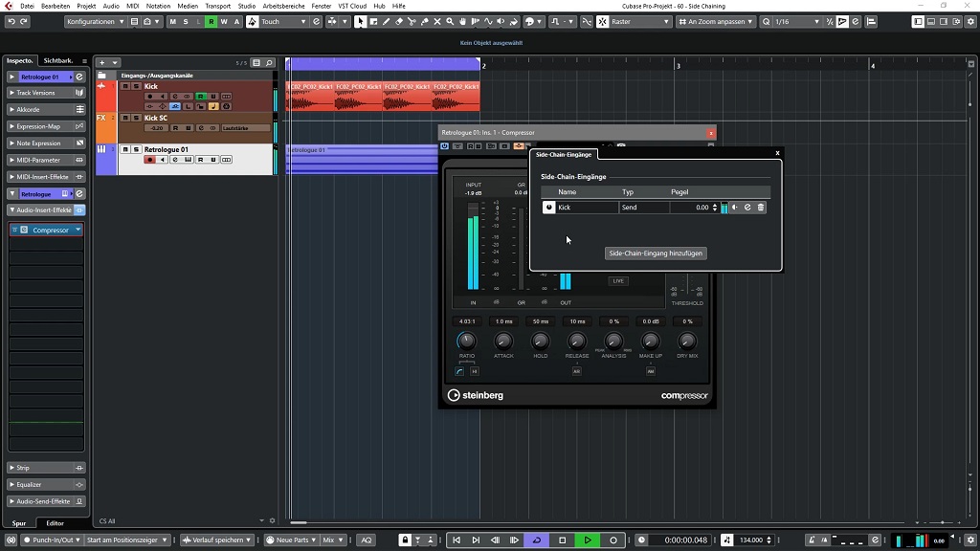The height and width of the screenshot is (551, 980).
Task: Open the An Zoom anpassen grid dropdown
Action: (x=716, y=22)
